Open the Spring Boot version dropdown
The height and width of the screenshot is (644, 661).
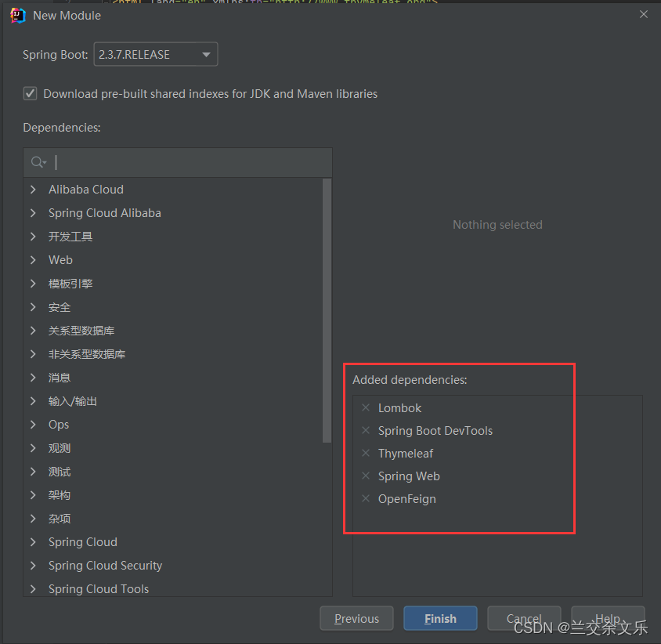(156, 54)
